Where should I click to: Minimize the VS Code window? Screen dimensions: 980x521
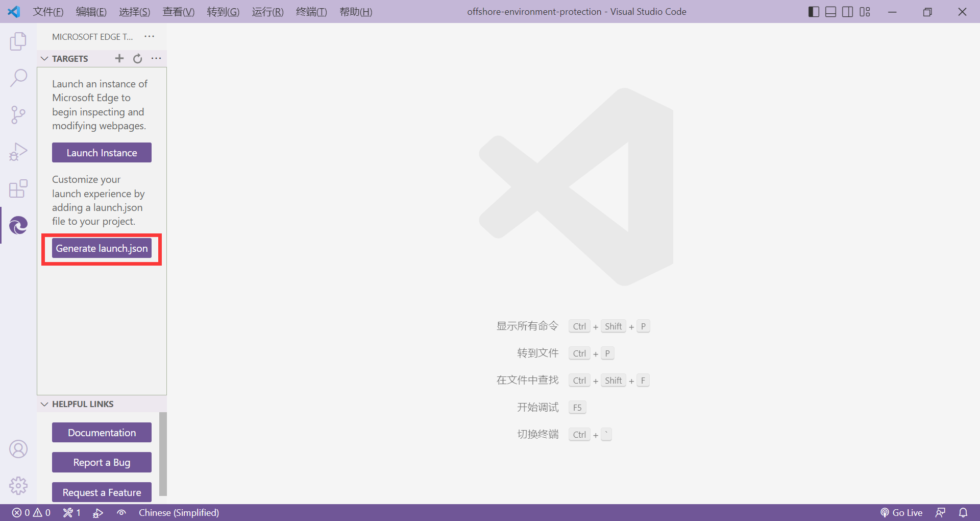coord(892,11)
